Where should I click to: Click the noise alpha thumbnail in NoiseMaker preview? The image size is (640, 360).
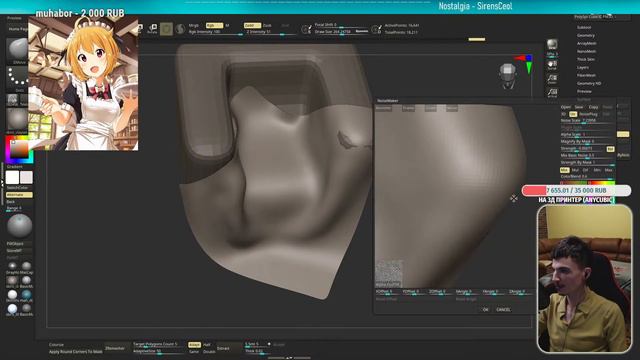pos(389,274)
